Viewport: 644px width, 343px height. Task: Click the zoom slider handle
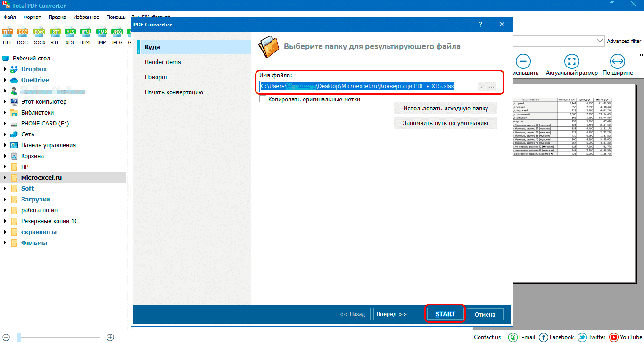pos(19,337)
